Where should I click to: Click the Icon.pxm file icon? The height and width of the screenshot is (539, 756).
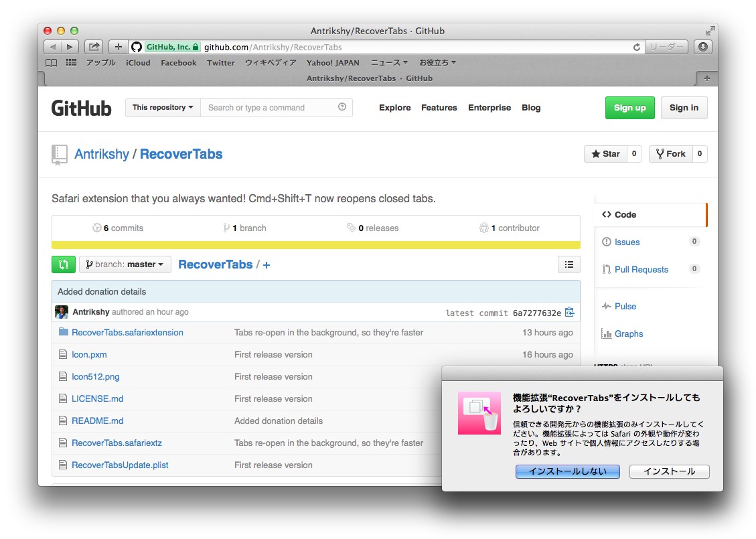coord(63,354)
